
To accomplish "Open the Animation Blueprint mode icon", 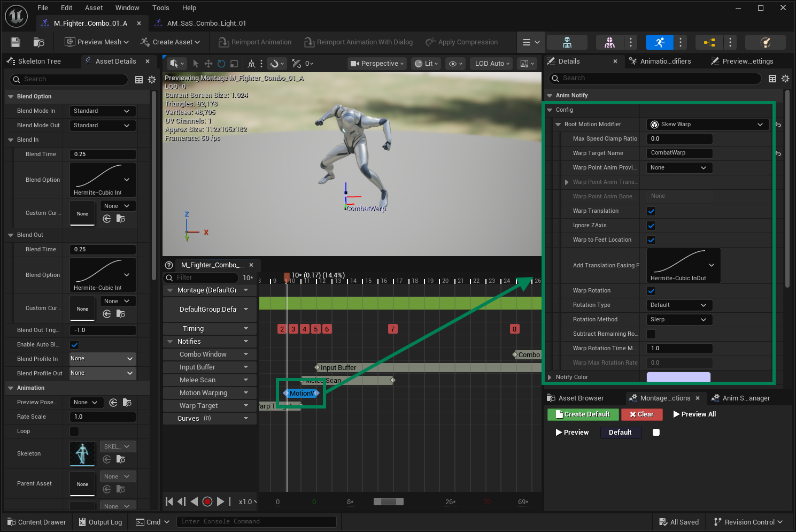I will coord(709,42).
